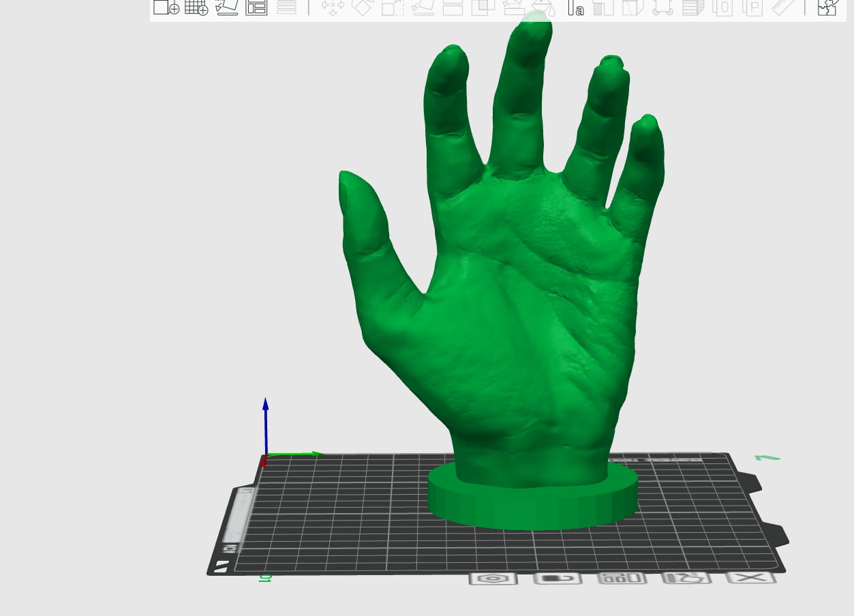Remove the plate with the X button
This screenshot has height=616, width=854.
coord(751,578)
